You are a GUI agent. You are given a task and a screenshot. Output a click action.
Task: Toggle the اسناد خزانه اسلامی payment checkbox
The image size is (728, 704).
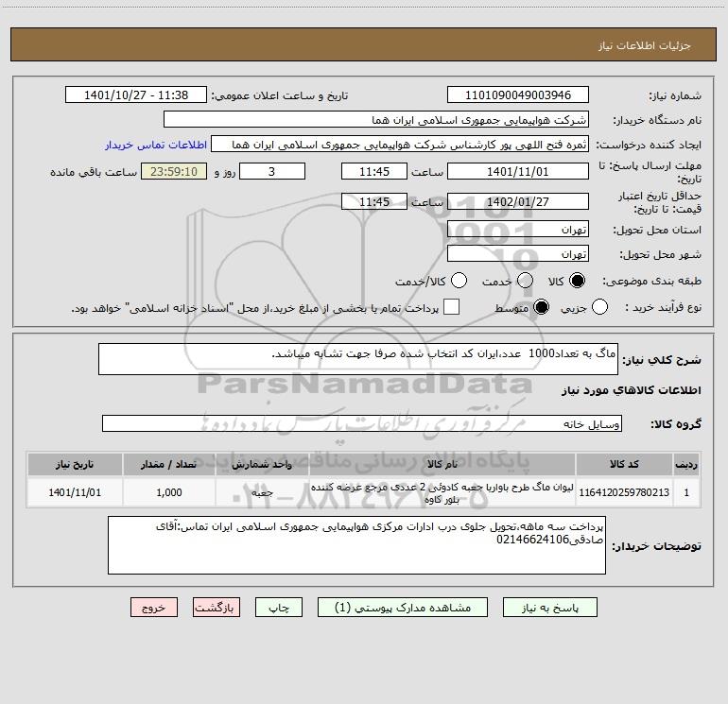click(451, 307)
